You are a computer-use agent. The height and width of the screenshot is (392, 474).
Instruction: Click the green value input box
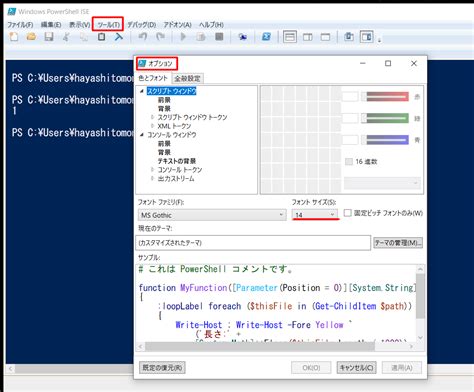click(x=350, y=118)
